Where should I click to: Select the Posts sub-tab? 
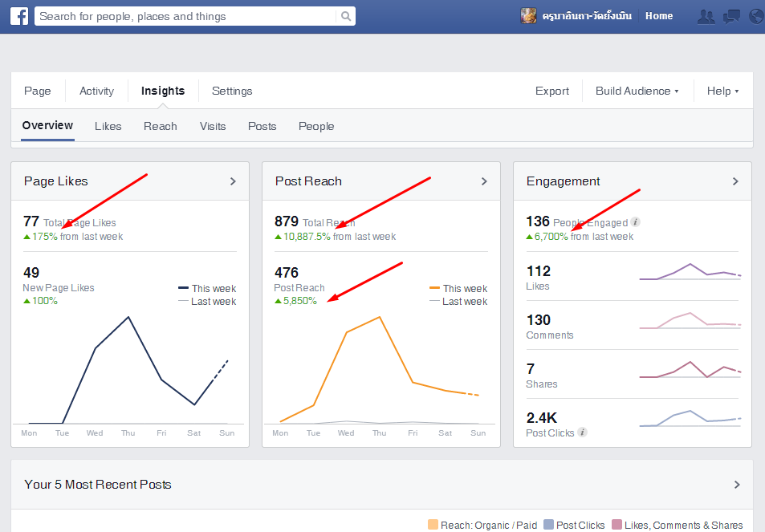262,126
